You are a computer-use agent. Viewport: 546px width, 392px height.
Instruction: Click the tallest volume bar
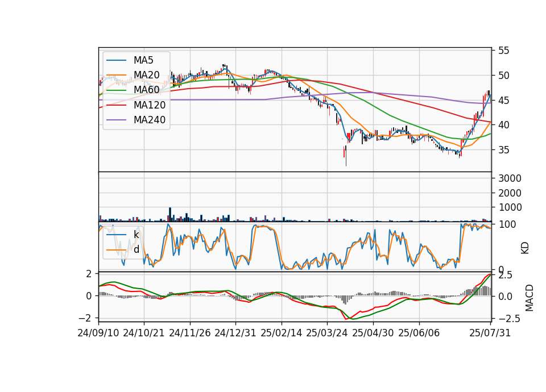pyautogui.click(x=170, y=215)
